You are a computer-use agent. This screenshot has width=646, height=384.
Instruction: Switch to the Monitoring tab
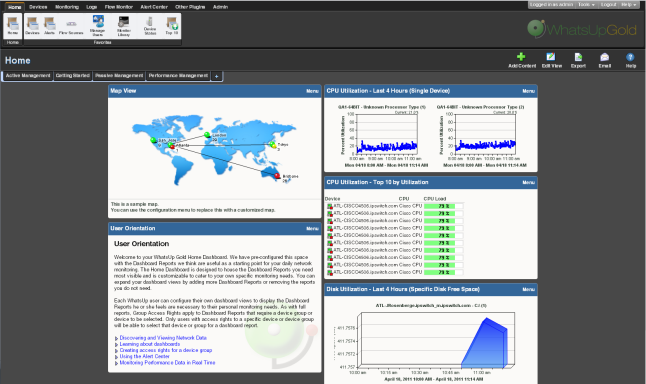coord(67,7)
